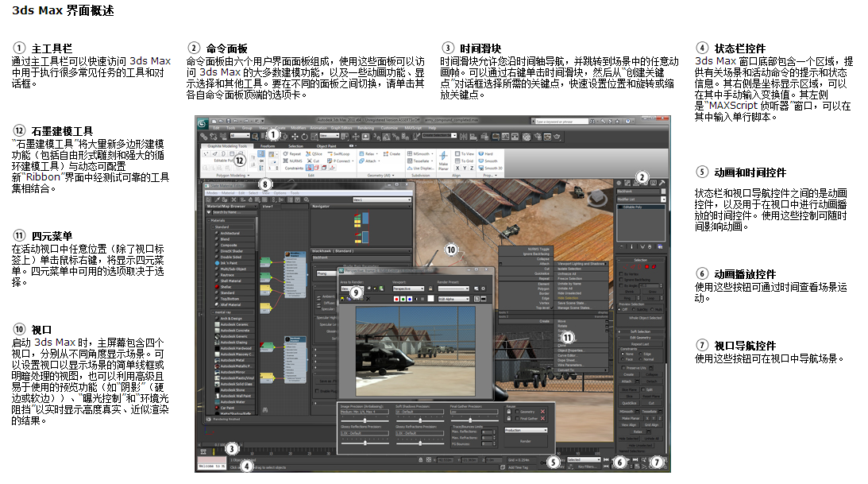Click lock icon beside Viewport dropdown

pyautogui.click(x=430, y=288)
